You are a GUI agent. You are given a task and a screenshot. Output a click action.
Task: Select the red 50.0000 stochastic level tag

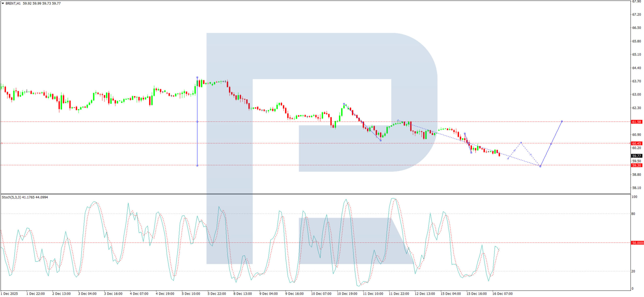(x=637, y=243)
